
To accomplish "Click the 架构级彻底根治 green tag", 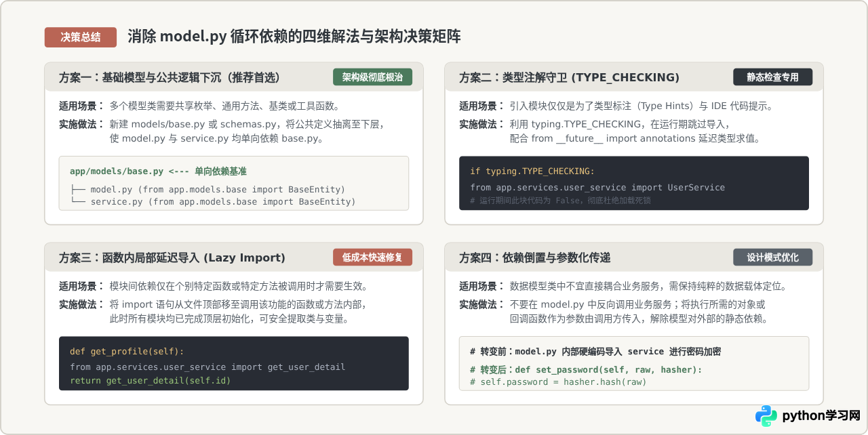I will click(372, 77).
